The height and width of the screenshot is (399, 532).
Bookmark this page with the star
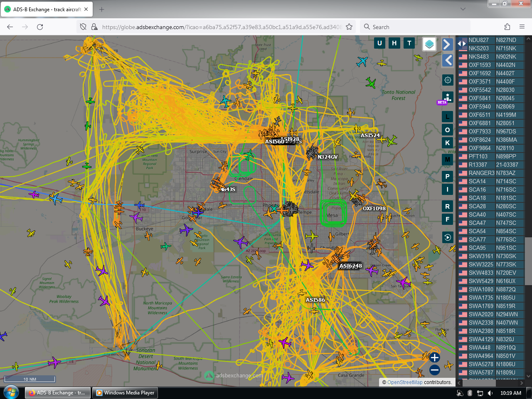click(349, 27)
